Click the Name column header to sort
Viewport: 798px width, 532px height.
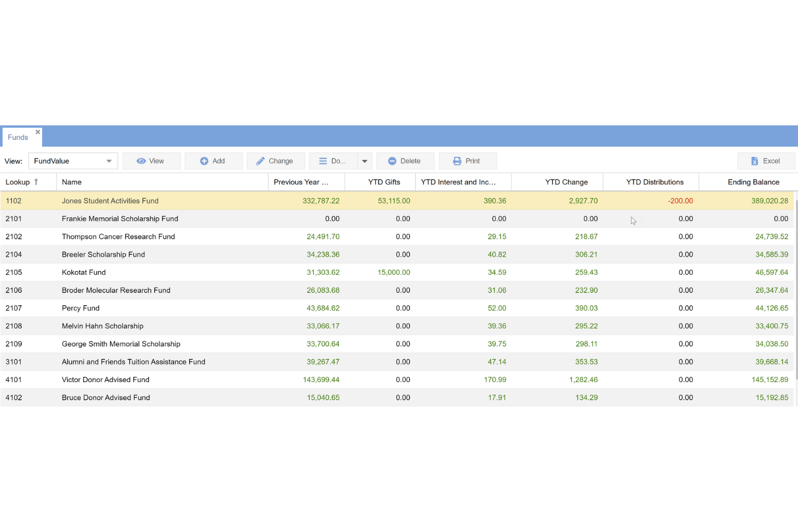point(72,182)
